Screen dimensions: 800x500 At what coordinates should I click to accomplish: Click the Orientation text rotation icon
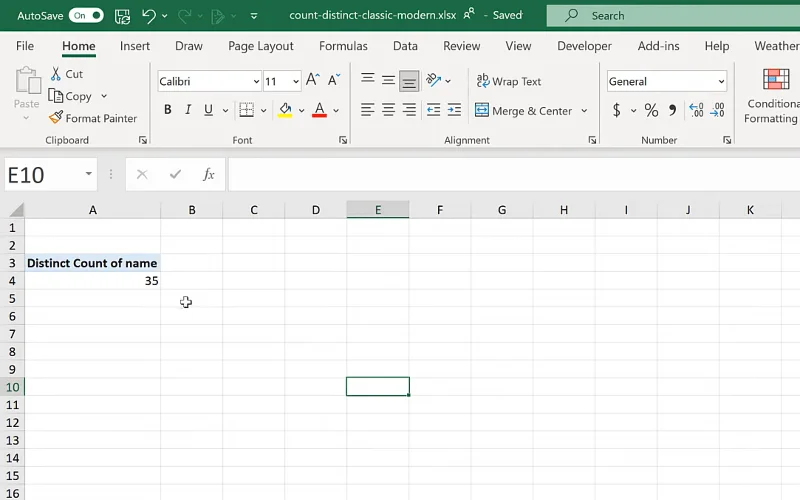pos(434,80)
